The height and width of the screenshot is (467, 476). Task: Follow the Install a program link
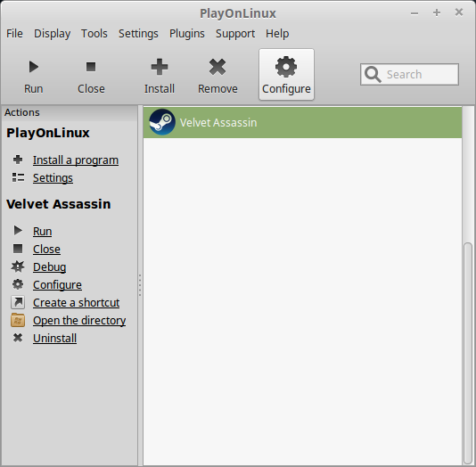click(x=76, y=160)
